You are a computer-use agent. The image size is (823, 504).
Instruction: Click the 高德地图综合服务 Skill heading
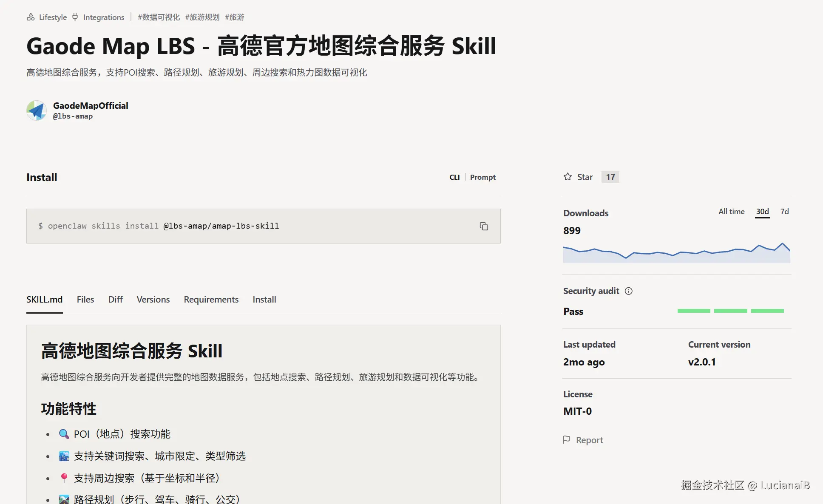(x=131, y=351)
